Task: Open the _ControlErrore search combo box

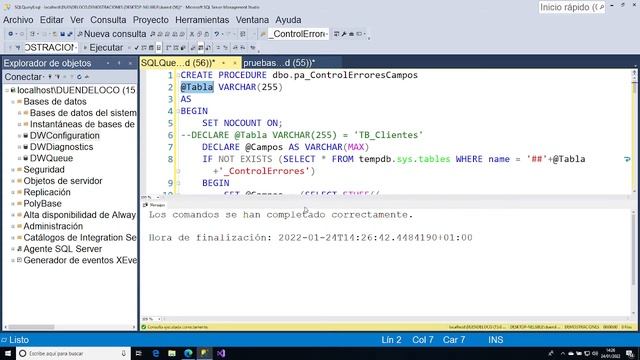Action: [x=298, y=34]
